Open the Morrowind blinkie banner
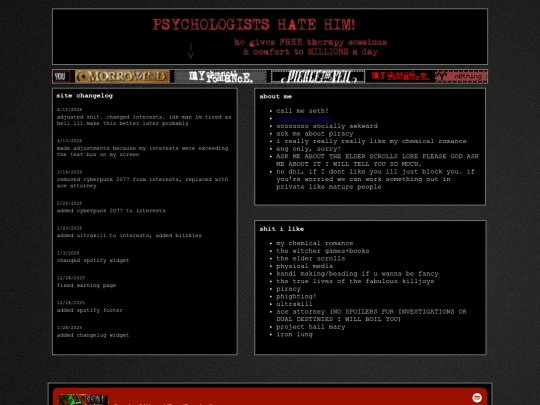The image size is (540, 405). click(x=122, y=76)
